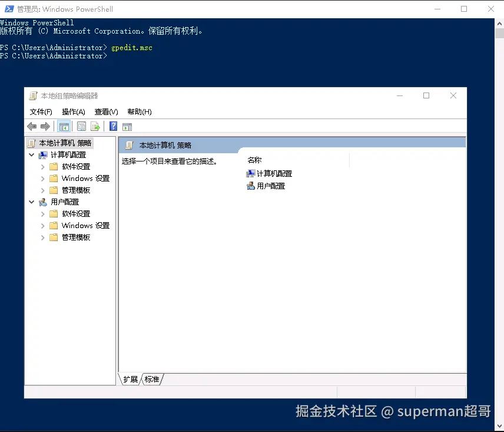Click 用户配置 text in the right list
The height and width of the screenshot is (432, 504).
[x=271, y=186]
